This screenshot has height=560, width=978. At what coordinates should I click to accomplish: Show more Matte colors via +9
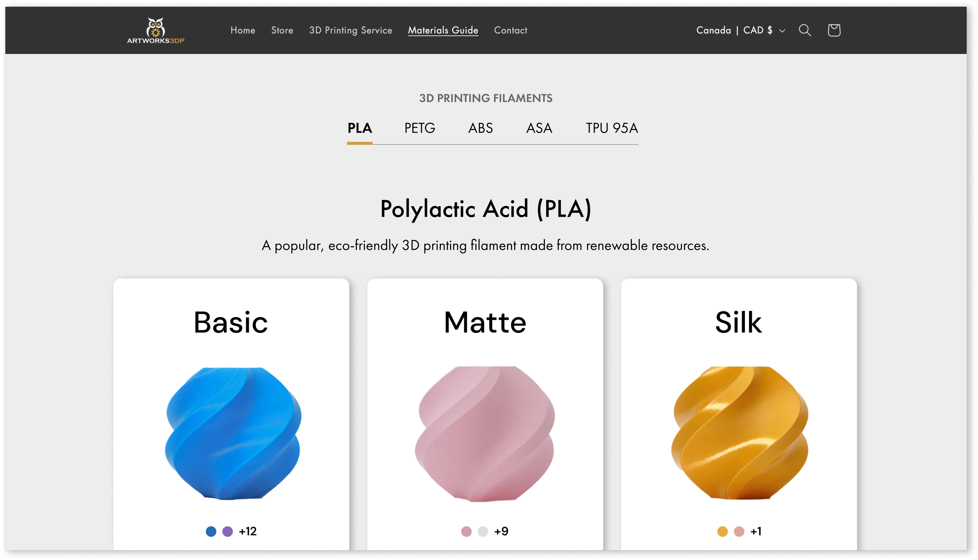[501, 531]
